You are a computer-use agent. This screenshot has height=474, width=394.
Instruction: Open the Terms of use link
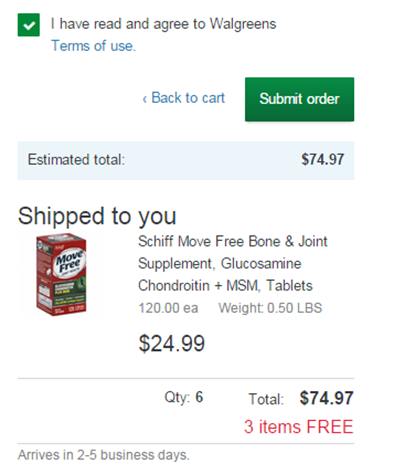(x=93, y=46)
